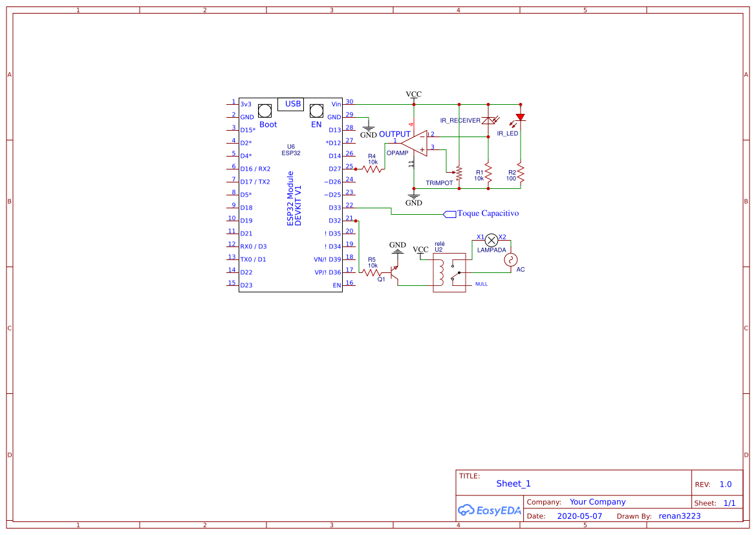The image size is (756, 535).
Task: Click the Boot button on ESP32
Action: 265,111
